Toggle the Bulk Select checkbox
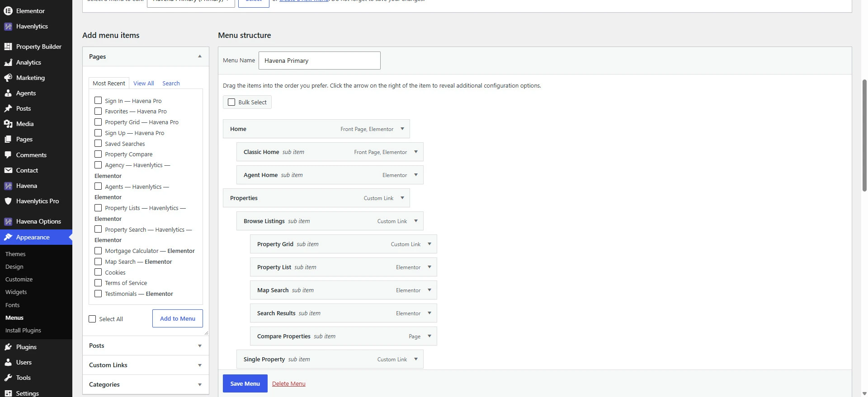868x397 pixels. [x=231, y=102]
